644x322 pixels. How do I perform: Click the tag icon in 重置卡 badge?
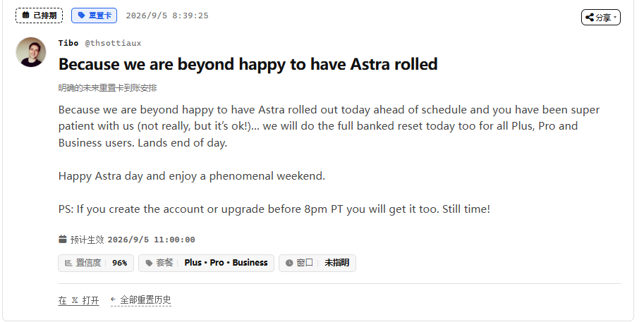coord(81,16)
